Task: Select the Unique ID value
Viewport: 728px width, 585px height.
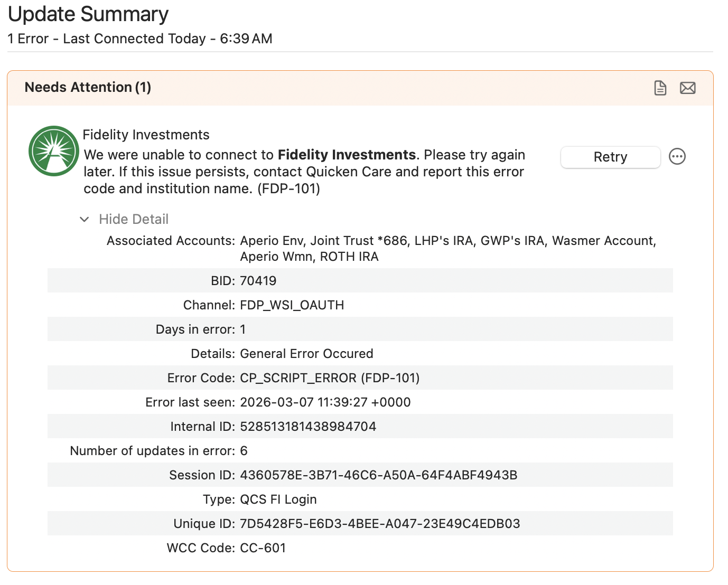Action: click(x=380, y=524)
